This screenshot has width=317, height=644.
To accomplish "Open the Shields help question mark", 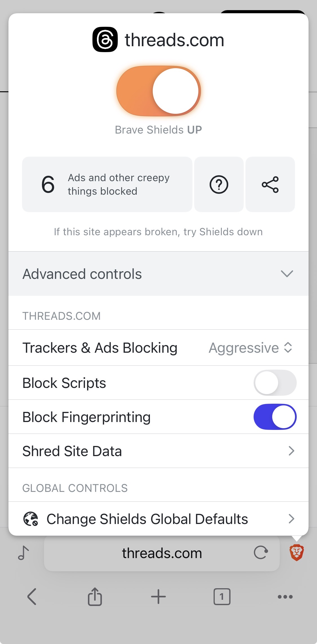I will click(219, 185).
